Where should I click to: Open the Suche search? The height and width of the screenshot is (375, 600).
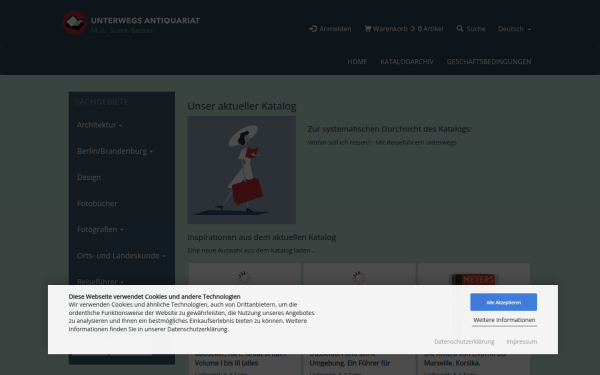(x=471, y=29)
